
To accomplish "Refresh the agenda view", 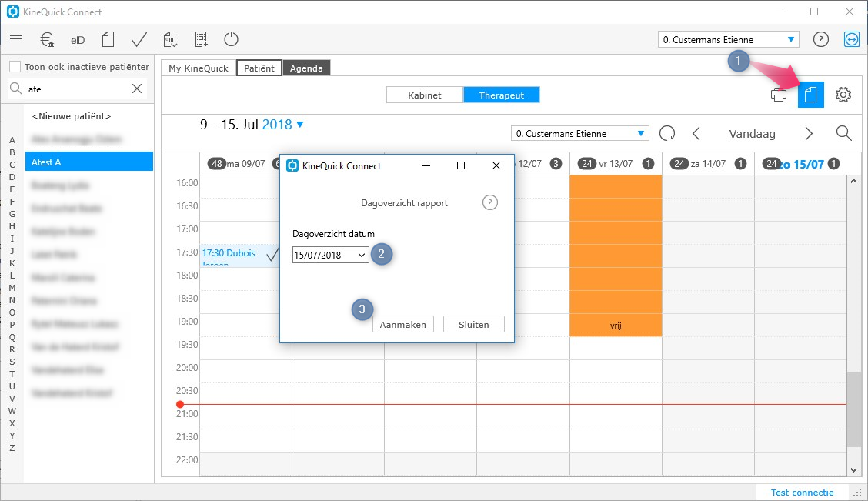I will pos(667,133).
